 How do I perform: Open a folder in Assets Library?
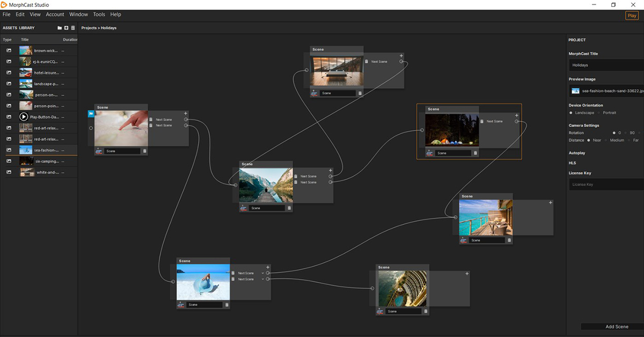59,27
